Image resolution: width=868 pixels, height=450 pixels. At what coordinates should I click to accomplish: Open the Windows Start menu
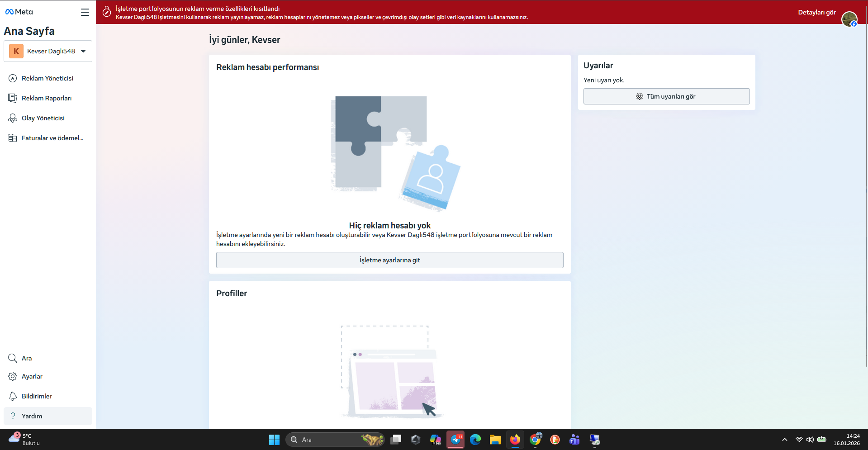pos(274,440)
